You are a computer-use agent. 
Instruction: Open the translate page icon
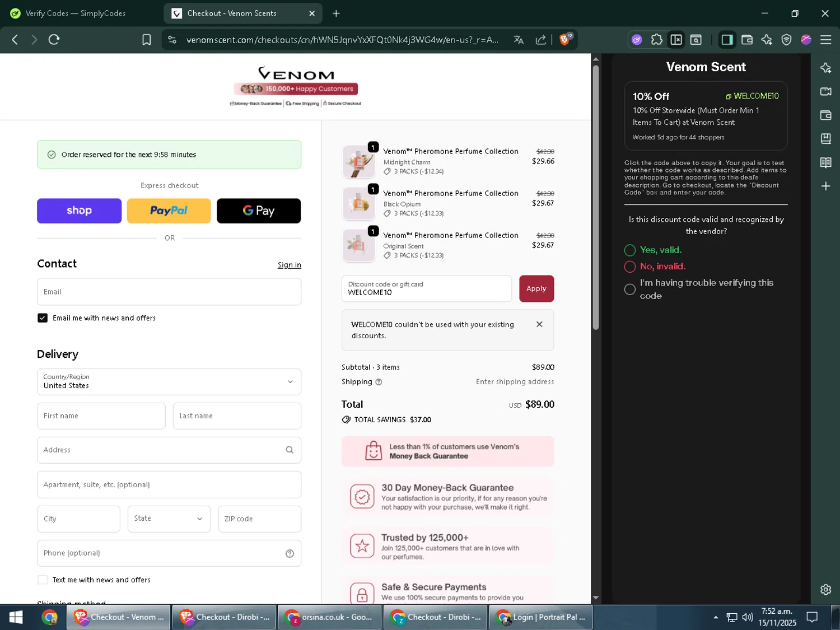pos(519,40)
